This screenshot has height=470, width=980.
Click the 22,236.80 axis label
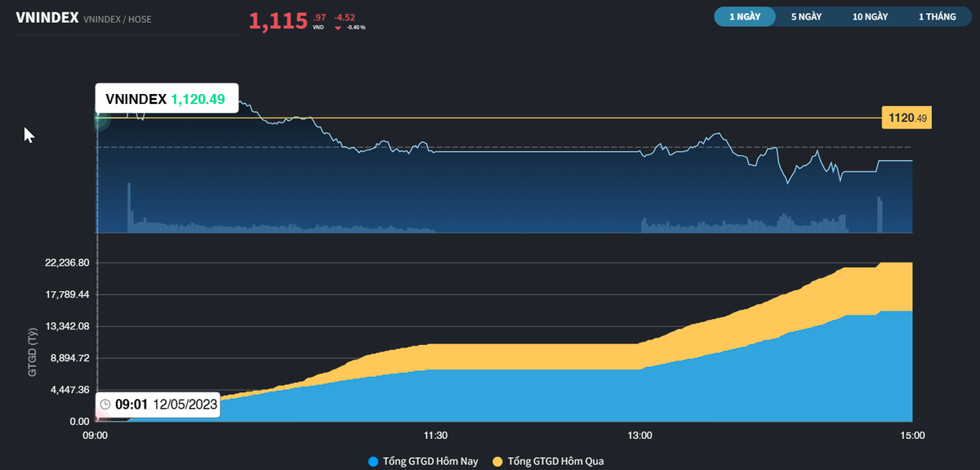(67, 263)
